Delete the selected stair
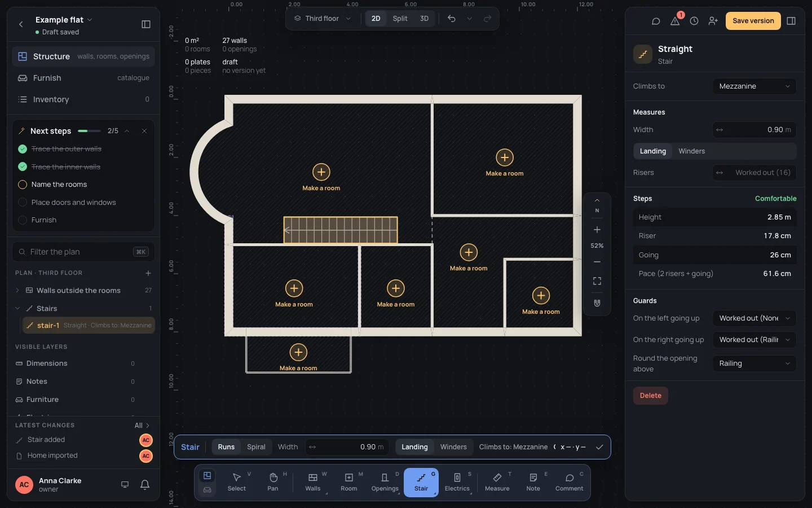The width and height of the screenshot is (812, 508). click(x=651, y=396)
